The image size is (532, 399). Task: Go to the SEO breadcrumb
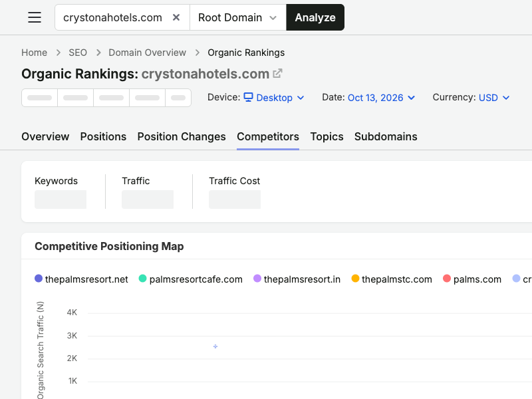78,53
